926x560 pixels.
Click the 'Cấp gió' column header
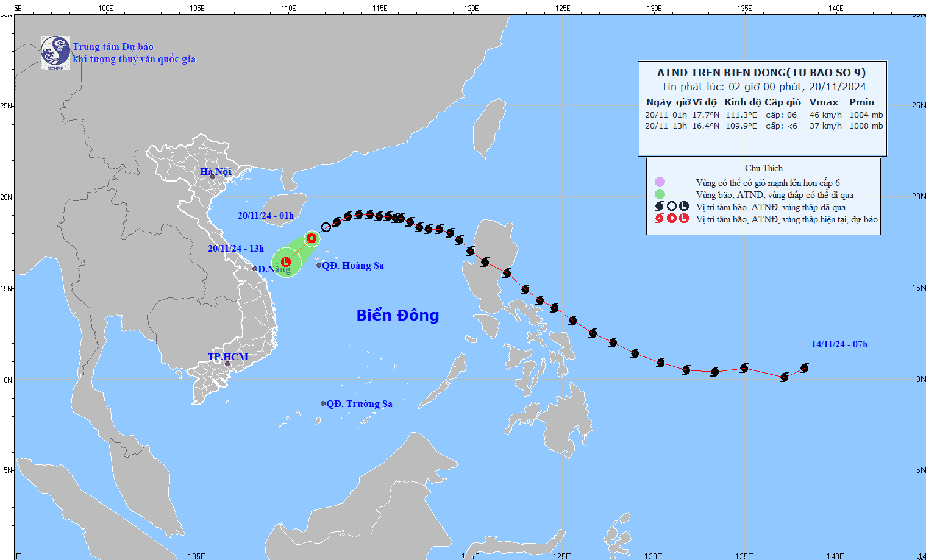click(x=783, y=102)
